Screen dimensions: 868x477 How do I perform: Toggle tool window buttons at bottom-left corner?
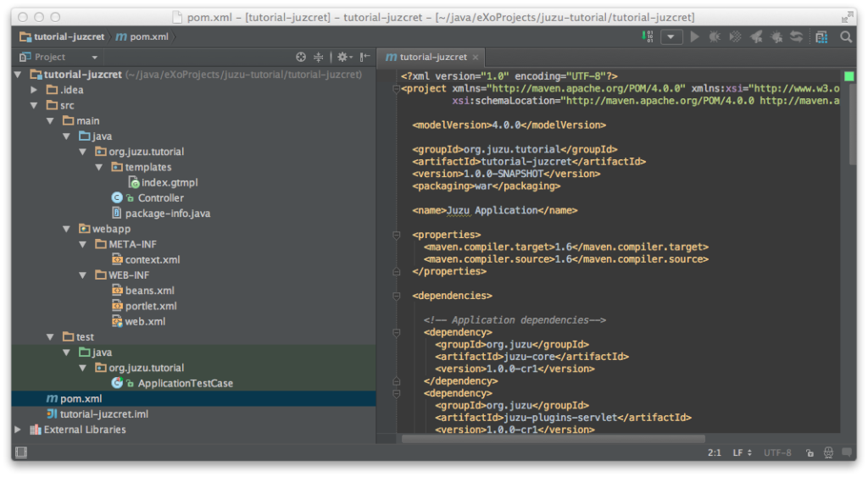click(20, 453)
